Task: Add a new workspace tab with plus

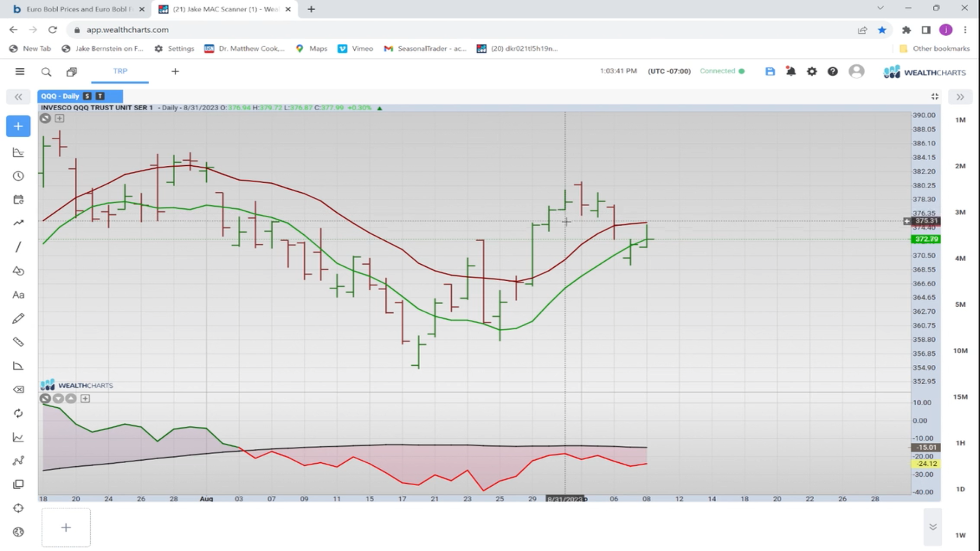Action: coord(175,71)
